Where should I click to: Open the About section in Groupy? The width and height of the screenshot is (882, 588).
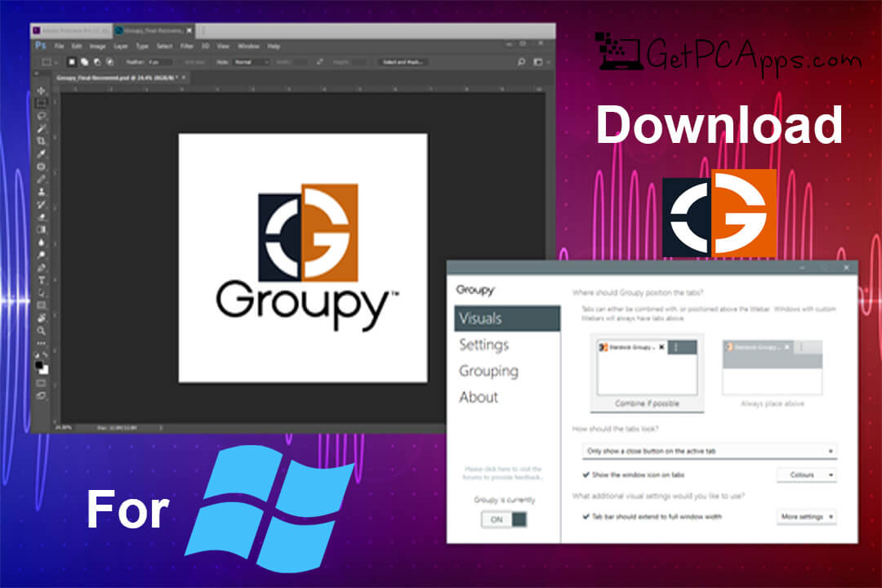click(478, 397)
